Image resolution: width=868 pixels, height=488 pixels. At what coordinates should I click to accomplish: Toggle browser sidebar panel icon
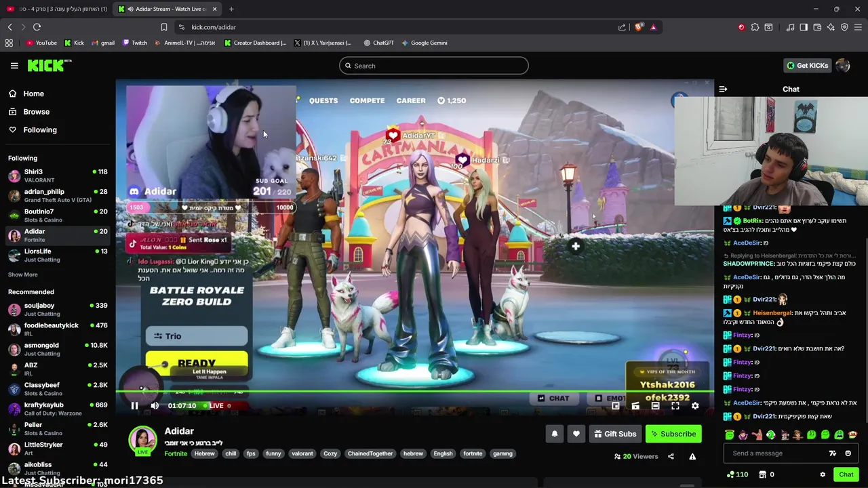[804, 27]
